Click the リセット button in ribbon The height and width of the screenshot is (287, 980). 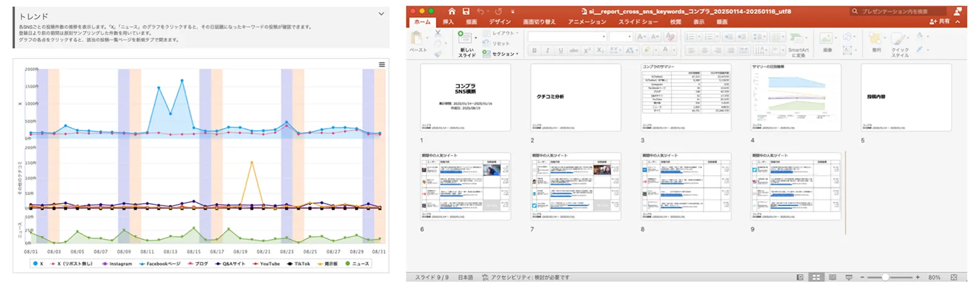click(500, 43)
